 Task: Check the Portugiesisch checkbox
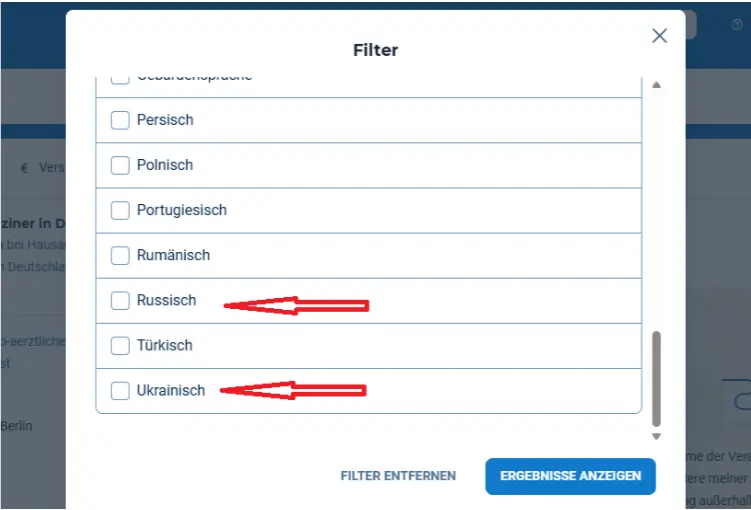click(x=120, y=210)
